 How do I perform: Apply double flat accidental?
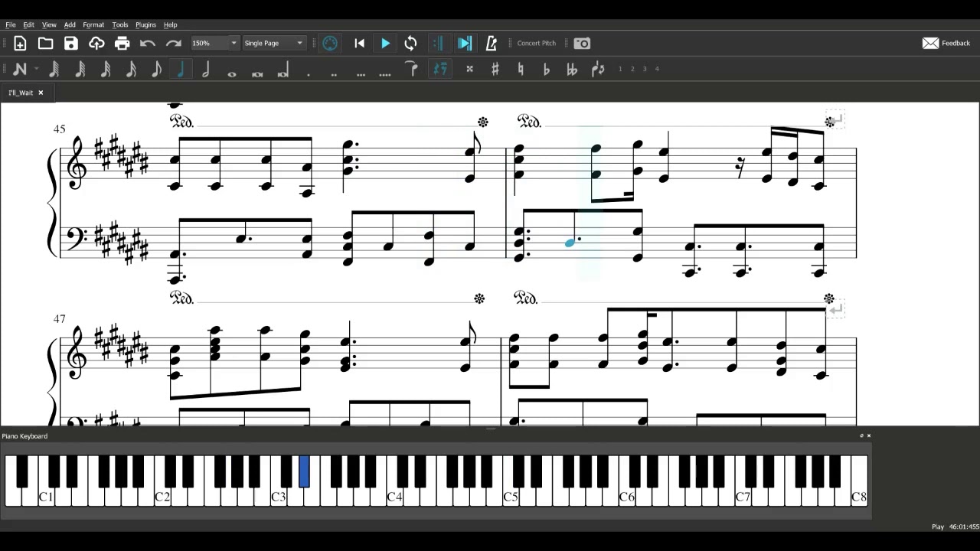point(572,69)
